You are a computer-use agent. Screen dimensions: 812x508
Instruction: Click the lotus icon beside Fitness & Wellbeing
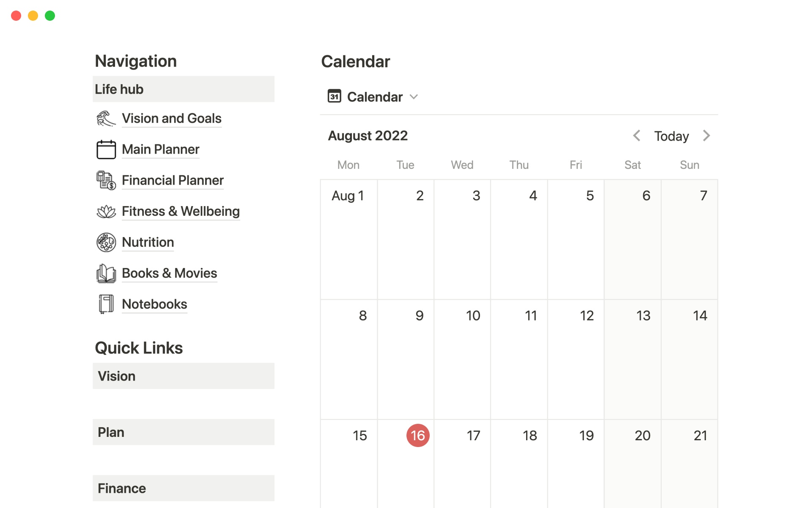pos(106,211)
